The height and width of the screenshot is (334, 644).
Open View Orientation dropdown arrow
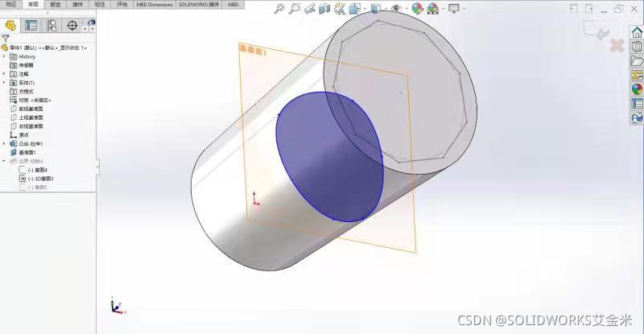365,9
